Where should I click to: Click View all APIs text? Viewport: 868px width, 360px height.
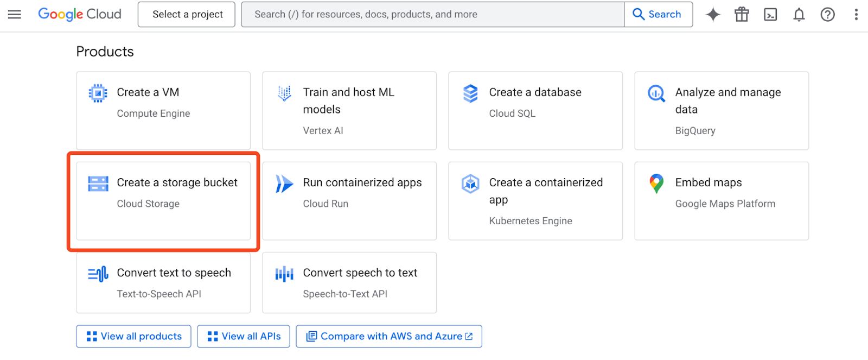(251, 336)
